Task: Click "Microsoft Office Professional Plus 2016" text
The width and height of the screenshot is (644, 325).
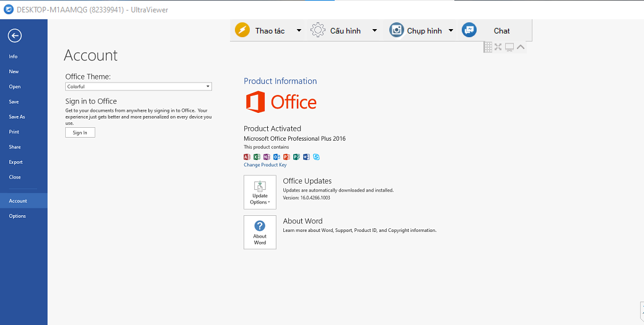Action: click(294, 139)
